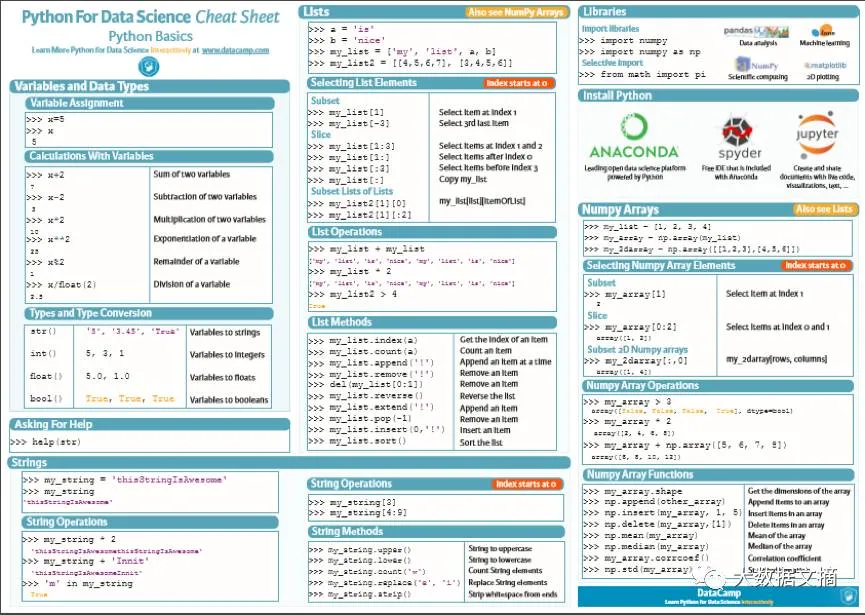The height and width of the screenshot is (615, 865).
Task: Click the Spyder IDE logo
Action: coord(738,131)
